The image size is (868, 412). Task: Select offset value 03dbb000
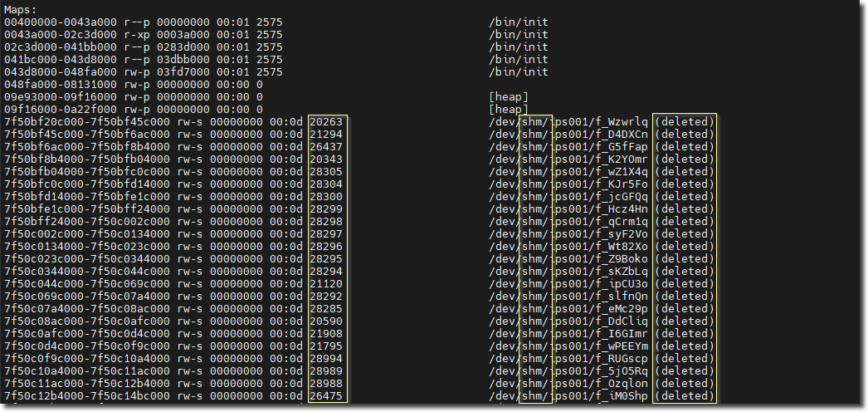(x=183, y=60)
